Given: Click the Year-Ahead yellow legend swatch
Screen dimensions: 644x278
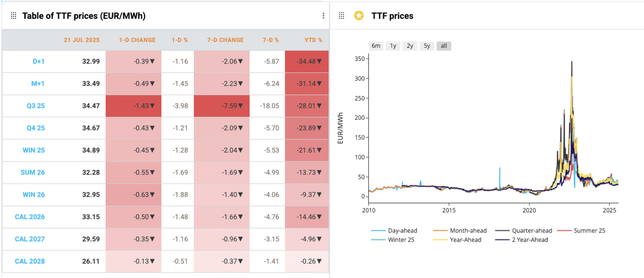Looking at the screenshot, I should pyautogui.click(x=440, y=240).
